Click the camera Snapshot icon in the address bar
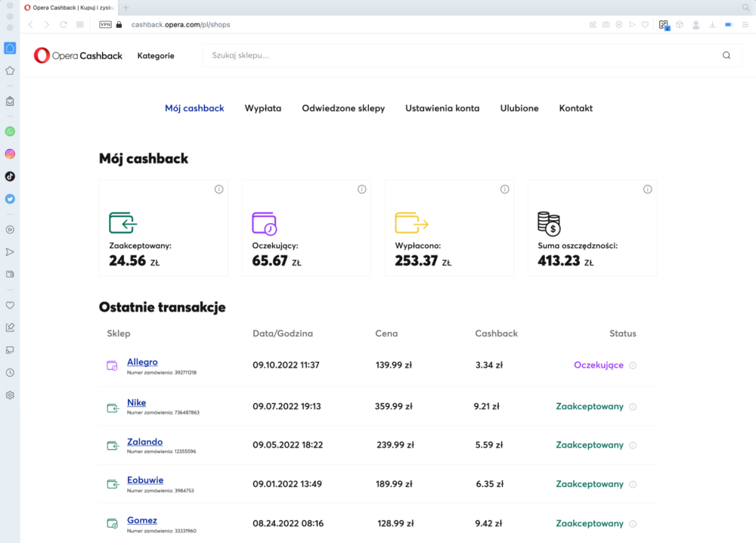The width and height of the screenshot is (756, 543). tap(606, 25)
